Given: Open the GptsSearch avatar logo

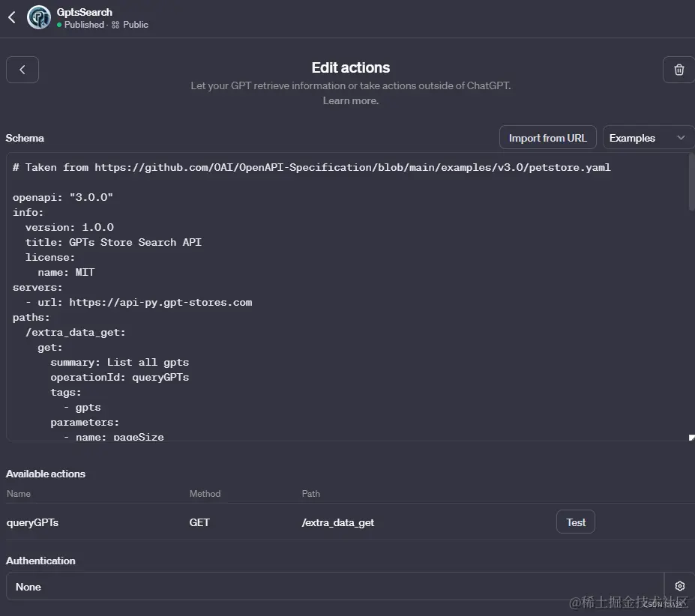Looking at the screenshot, I should point(39,18).
